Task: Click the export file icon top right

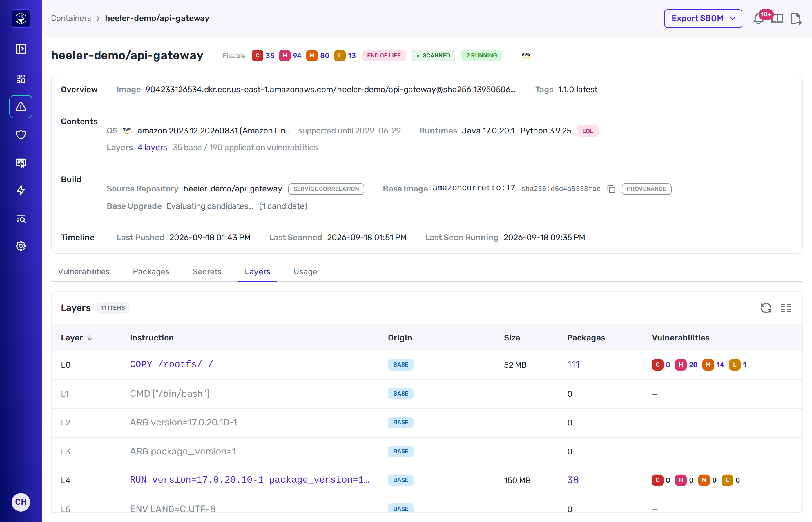Action: pos(796,18)
